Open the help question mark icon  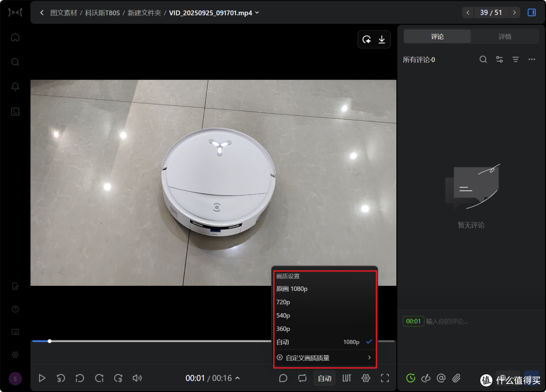coord(15,309)
